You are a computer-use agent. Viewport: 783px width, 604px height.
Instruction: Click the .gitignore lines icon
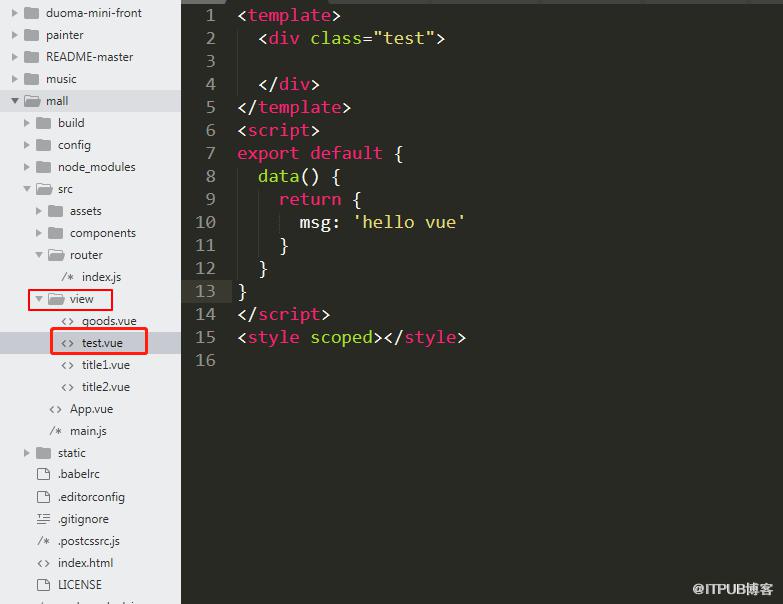pyautogui.click(x=43, y=519)
